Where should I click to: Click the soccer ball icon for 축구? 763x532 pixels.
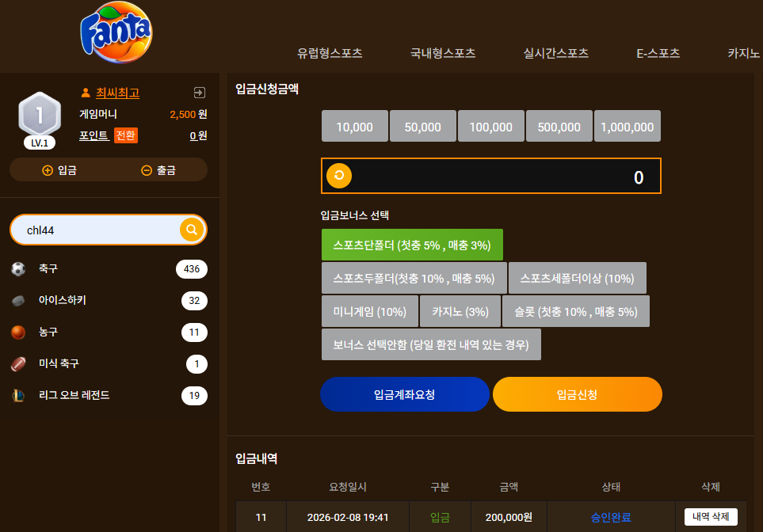click(18, 269)
